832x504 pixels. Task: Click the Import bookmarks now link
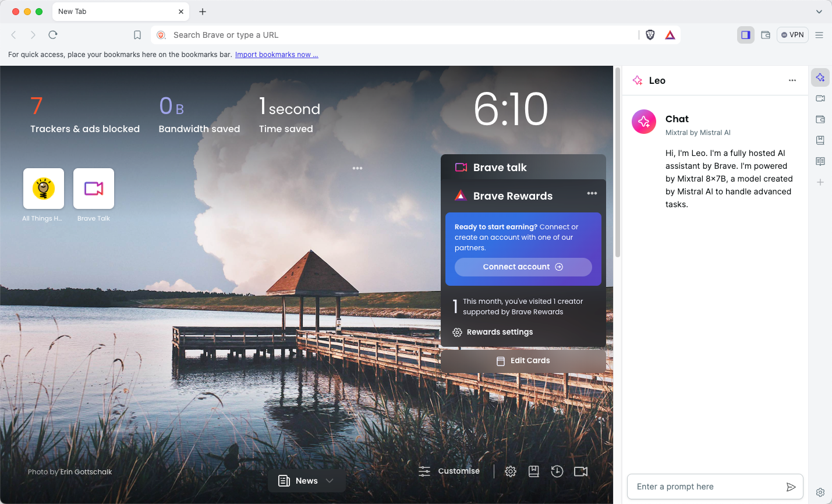[277, 55]
